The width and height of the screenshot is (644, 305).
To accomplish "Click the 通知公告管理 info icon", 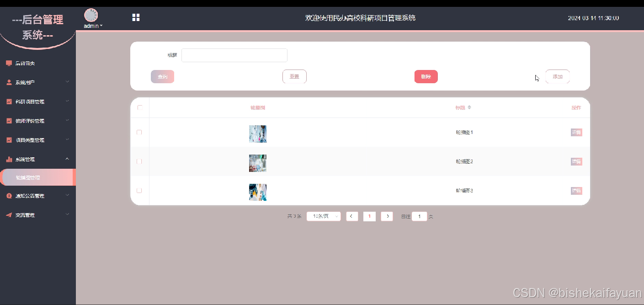I will click(9, 196).
